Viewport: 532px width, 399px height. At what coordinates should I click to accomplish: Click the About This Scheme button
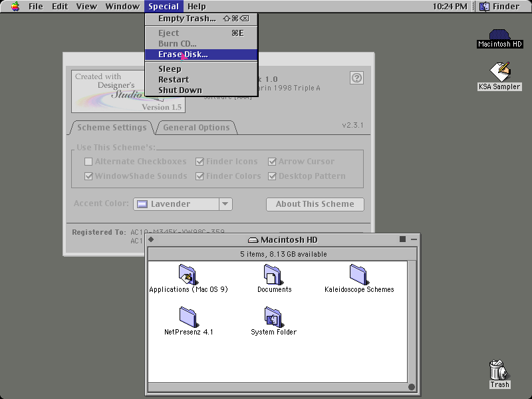pos(315,204)
